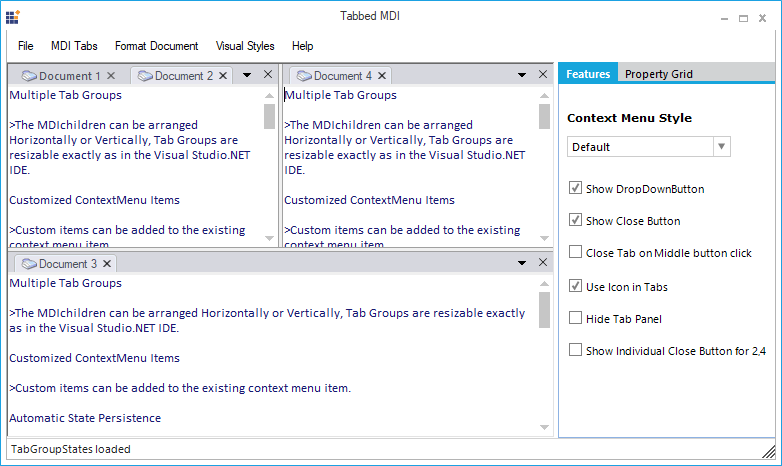Viewport: 782px width, 466px height.
Task: Select the Features tab
Action: 588,74
